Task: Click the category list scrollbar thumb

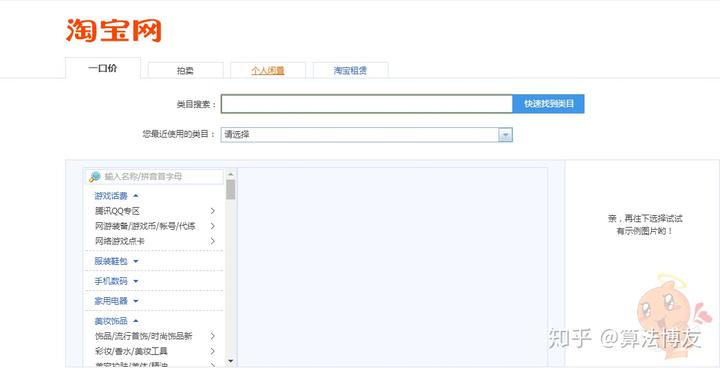Action: coord(231,189)
